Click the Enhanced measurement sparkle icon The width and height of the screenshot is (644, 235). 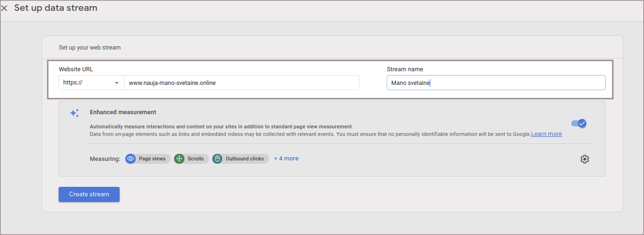74,113
